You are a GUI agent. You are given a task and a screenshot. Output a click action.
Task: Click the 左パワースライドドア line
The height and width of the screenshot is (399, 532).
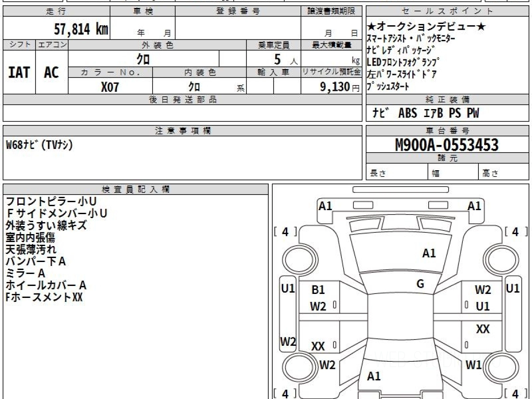pos(402,74)
